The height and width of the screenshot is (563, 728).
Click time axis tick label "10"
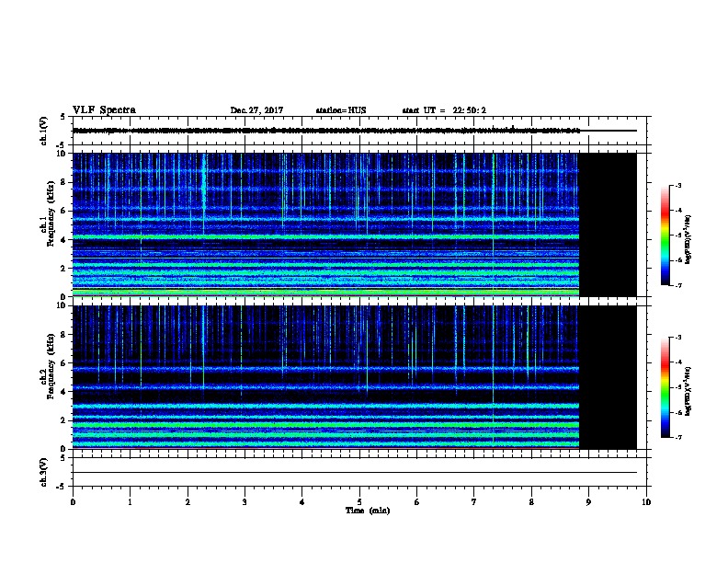point(646,502)
